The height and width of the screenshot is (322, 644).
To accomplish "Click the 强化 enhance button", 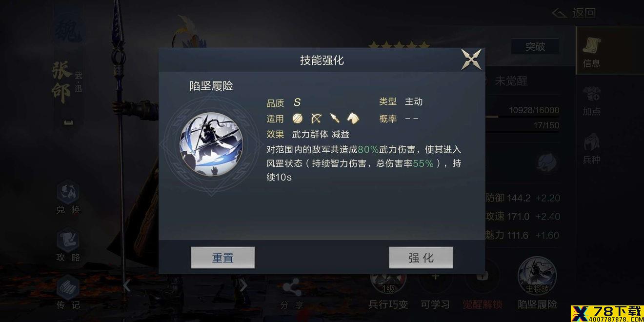I will coord(421,258).
